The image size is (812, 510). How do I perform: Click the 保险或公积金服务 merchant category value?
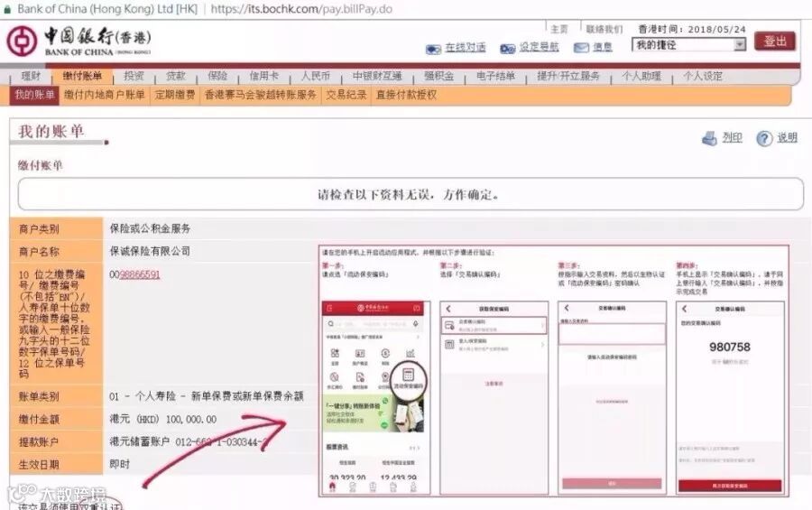[x=150, y=228]
